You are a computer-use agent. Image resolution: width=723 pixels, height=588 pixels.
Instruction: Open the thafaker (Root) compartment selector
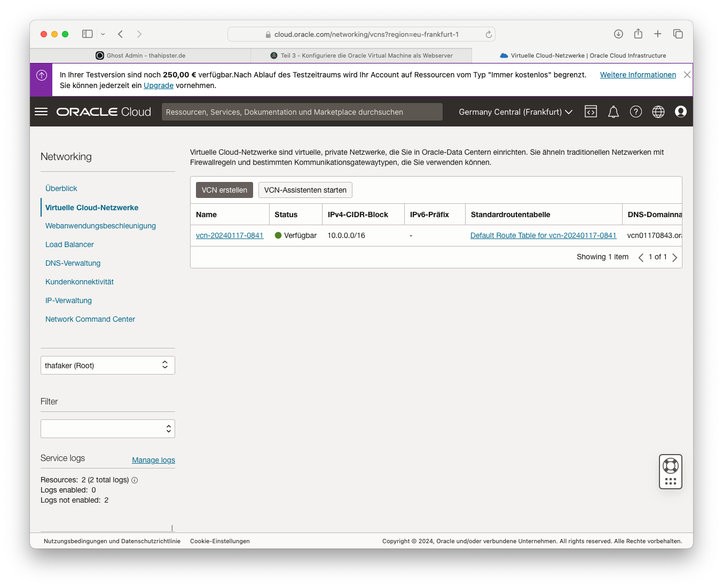click(x=107, y=365)
